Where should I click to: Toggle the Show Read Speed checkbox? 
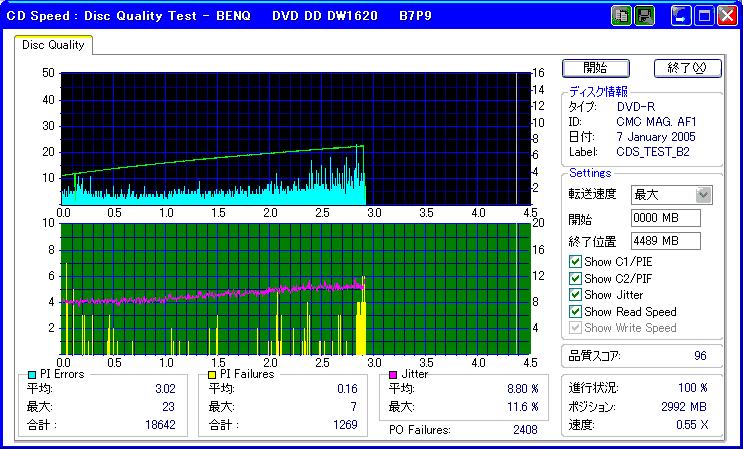pyautogui.click(x=575, y=311)
